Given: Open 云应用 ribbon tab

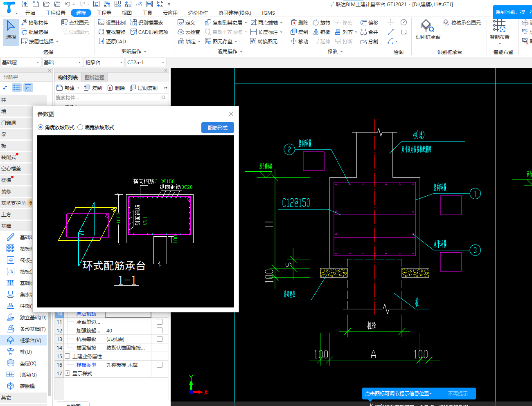Looking at the screenshot, I should [170, 13].
